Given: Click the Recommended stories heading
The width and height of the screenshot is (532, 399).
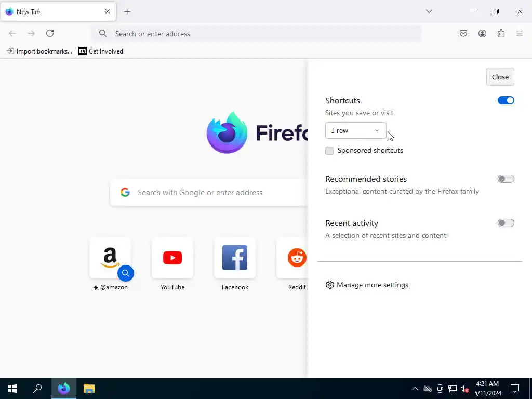Looking at the screenshot, I should (x=366, y=179).
